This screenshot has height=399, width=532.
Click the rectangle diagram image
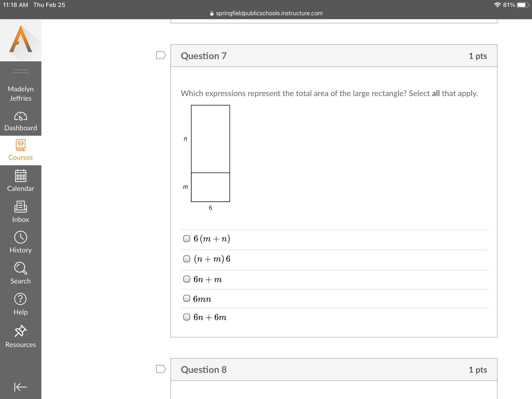210,154
